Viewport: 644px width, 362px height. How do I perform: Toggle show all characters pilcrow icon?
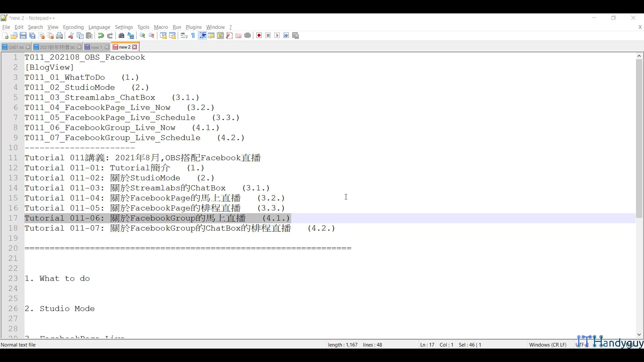[193, 36]
